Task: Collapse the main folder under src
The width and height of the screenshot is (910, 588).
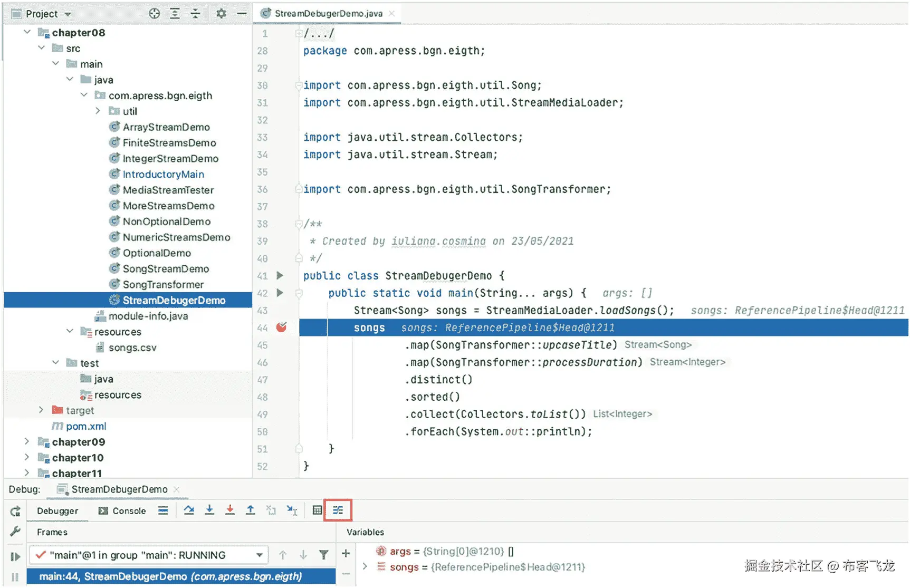Action: pyautogui.click(x=56, y=64)
